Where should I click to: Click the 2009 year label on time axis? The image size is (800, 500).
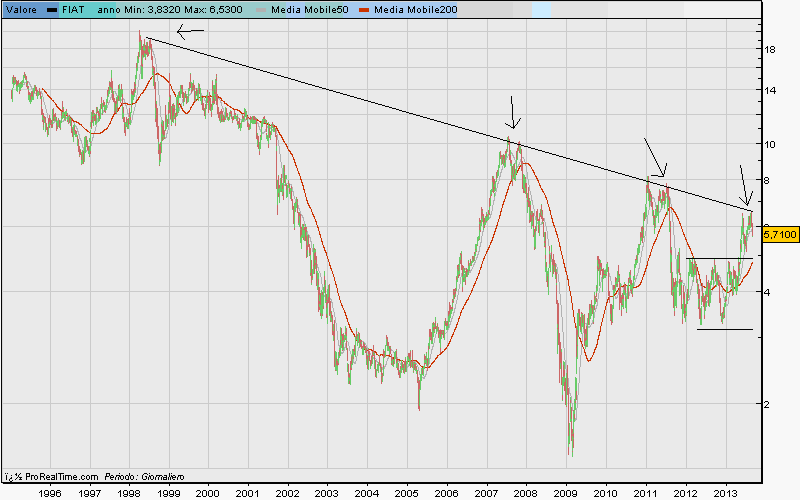pos(565,492)
